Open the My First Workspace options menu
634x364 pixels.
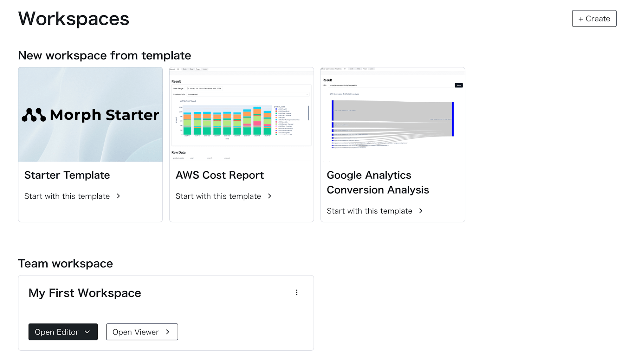point(297,292)
